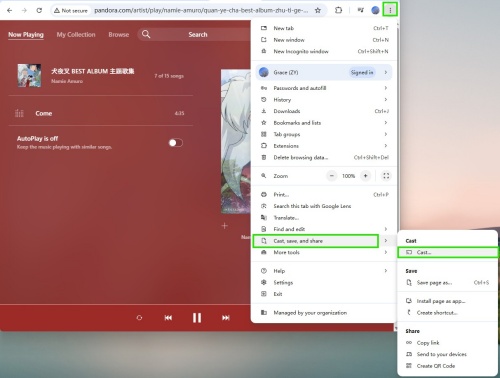Click Copy link under Share
This screenshot has height=378, width=500.
tap(448, 343)
